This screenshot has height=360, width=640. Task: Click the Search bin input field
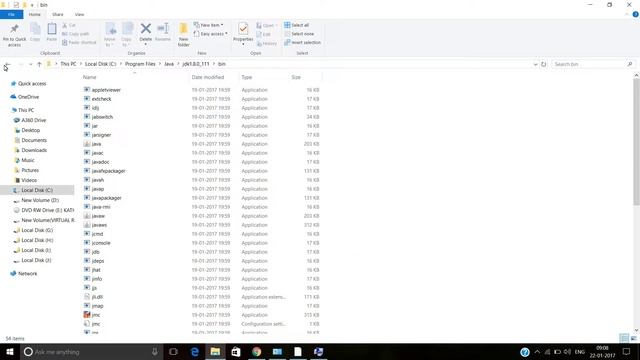click(x=593, y=64)
